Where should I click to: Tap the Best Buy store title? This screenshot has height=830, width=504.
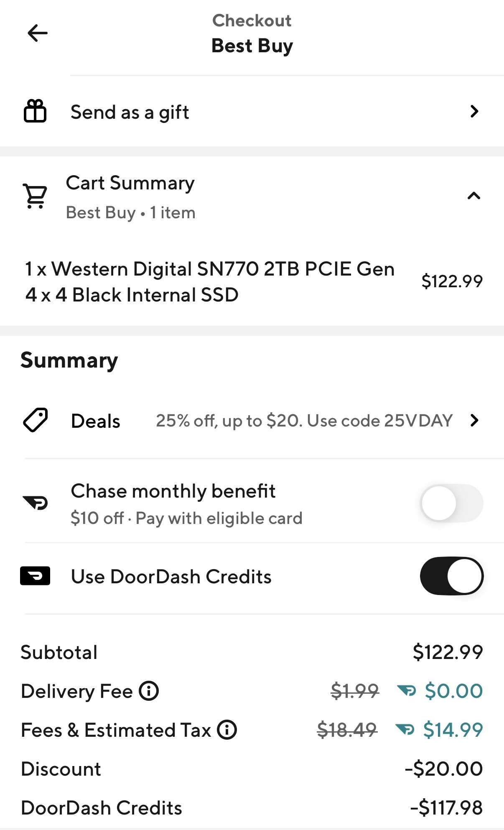pyautogui.click(x=252, y=46)
